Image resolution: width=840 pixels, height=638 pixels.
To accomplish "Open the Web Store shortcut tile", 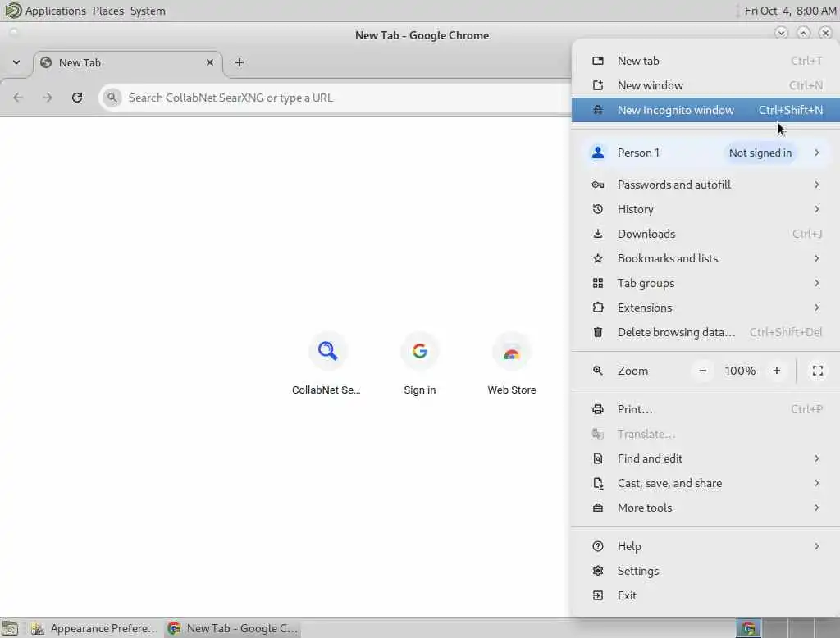I will [512, 364].
